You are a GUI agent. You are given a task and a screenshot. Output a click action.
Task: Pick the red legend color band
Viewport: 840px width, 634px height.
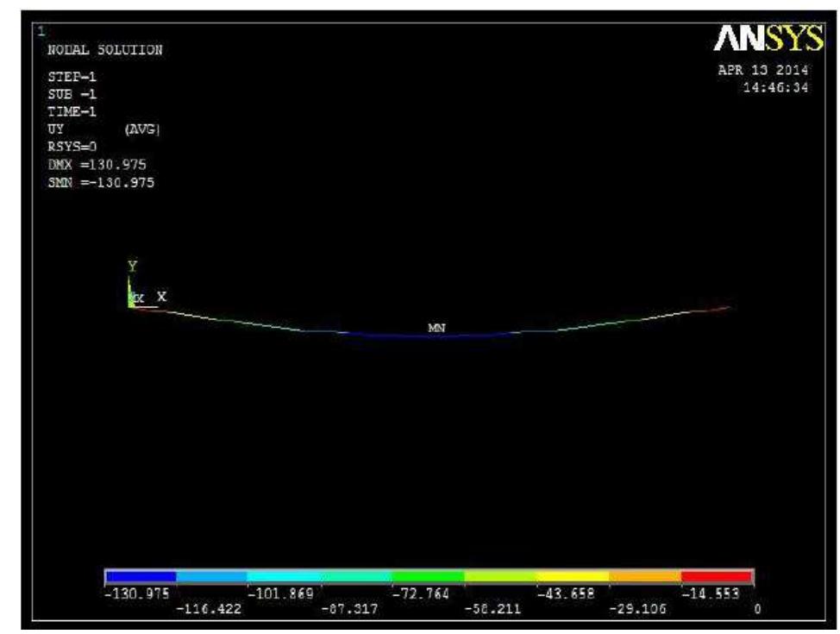(717, 577)
